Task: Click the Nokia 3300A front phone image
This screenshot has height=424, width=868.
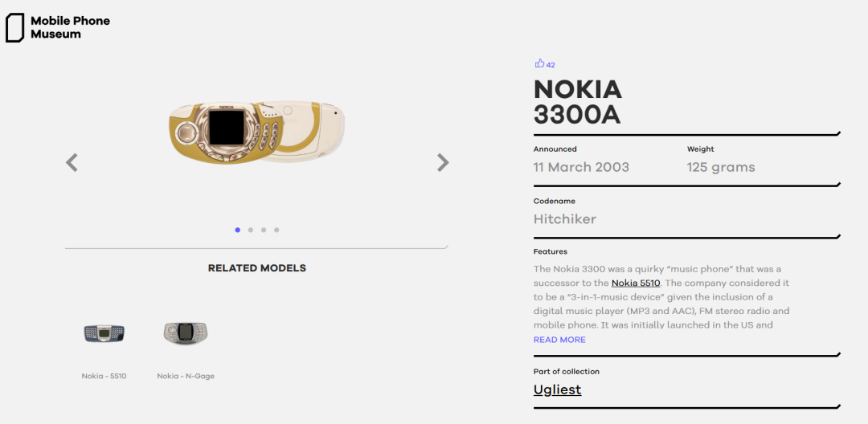Action: tap(226, 132)
